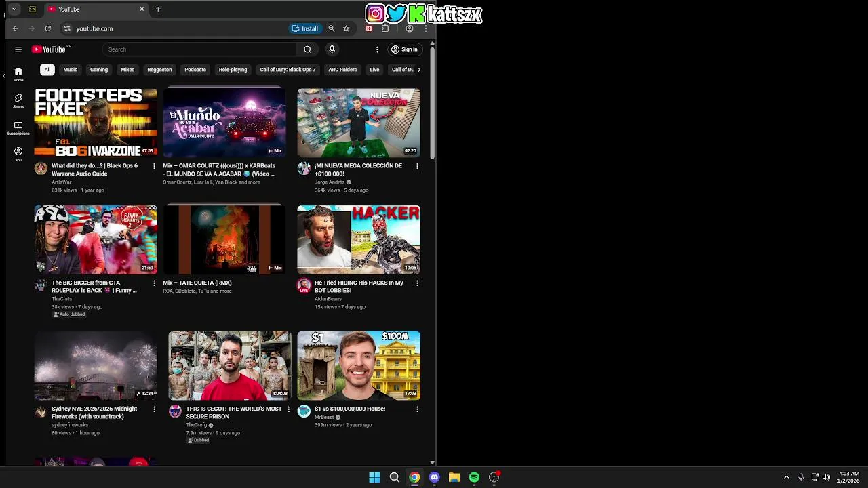Open GTA Roleplay funny moments thumbnail
This screenshot has width=868, height=488.
[x=96, y=240]
